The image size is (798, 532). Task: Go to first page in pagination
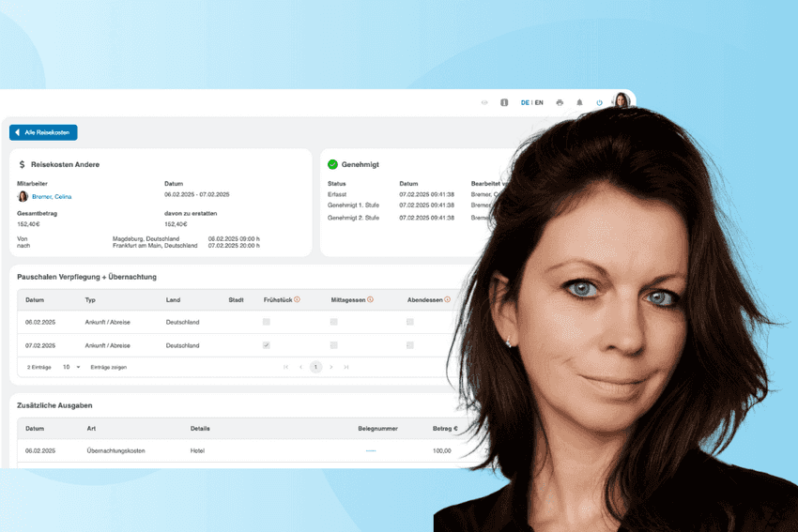coord(285,367)
